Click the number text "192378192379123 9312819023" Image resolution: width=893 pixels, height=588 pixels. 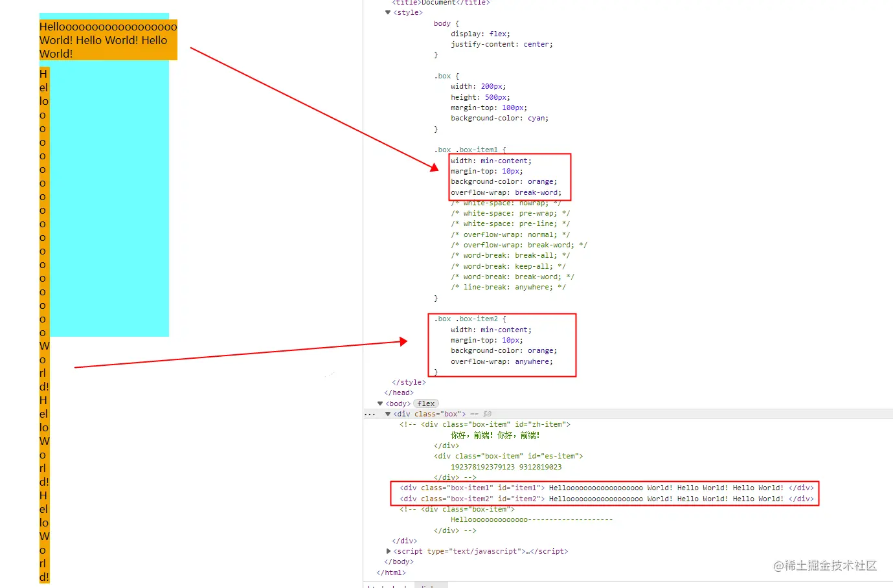[506, 467]
